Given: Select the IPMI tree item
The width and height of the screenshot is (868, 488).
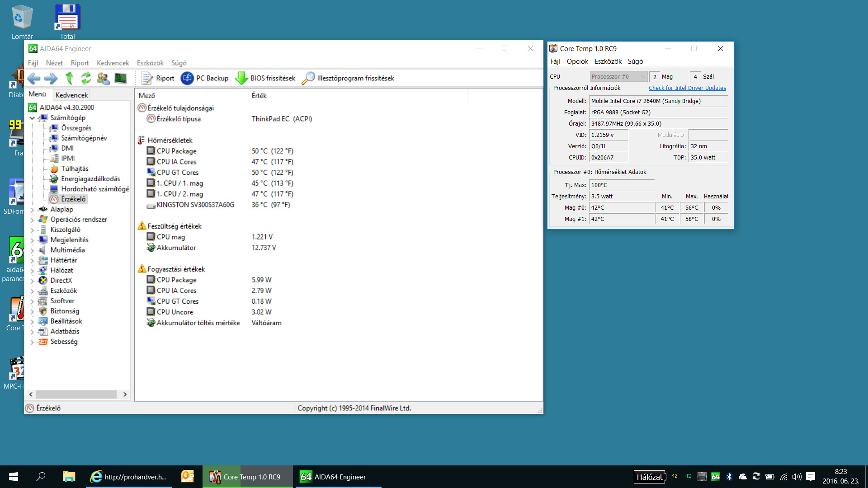Looking at the screenshot, I should pos(68,158).
